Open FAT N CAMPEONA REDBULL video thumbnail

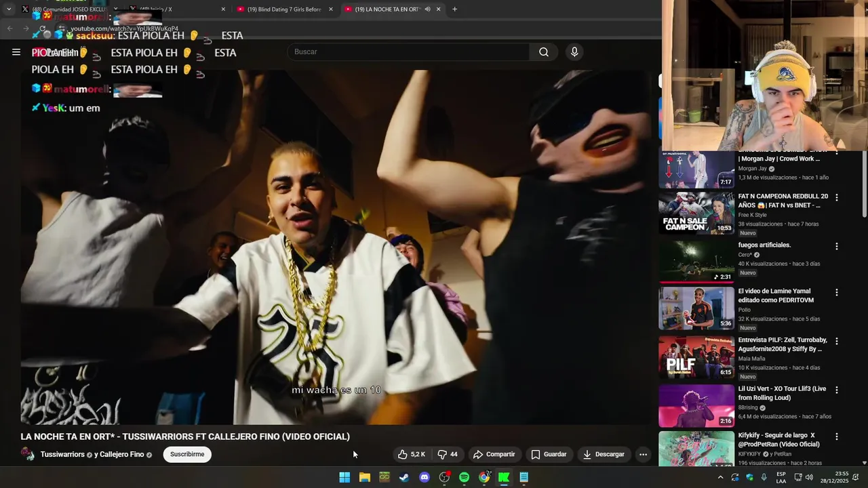tap(696, 213)
